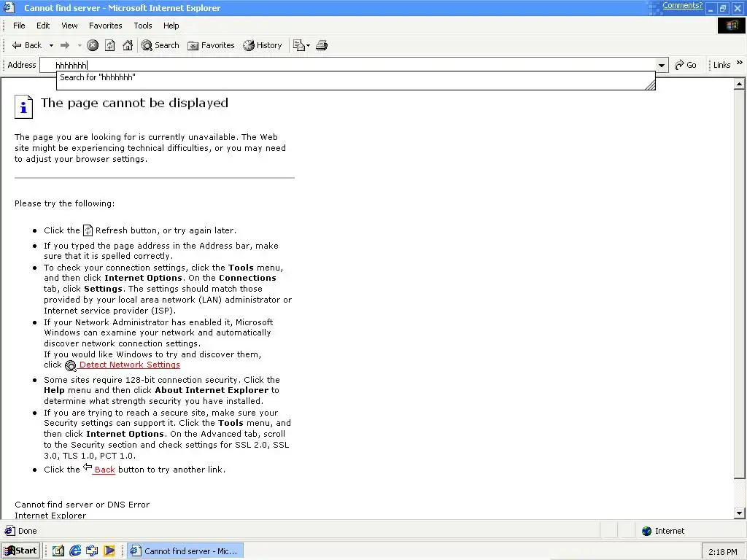Click the scrollbar up arrow
Screen dimensions: 747x560
739,85
